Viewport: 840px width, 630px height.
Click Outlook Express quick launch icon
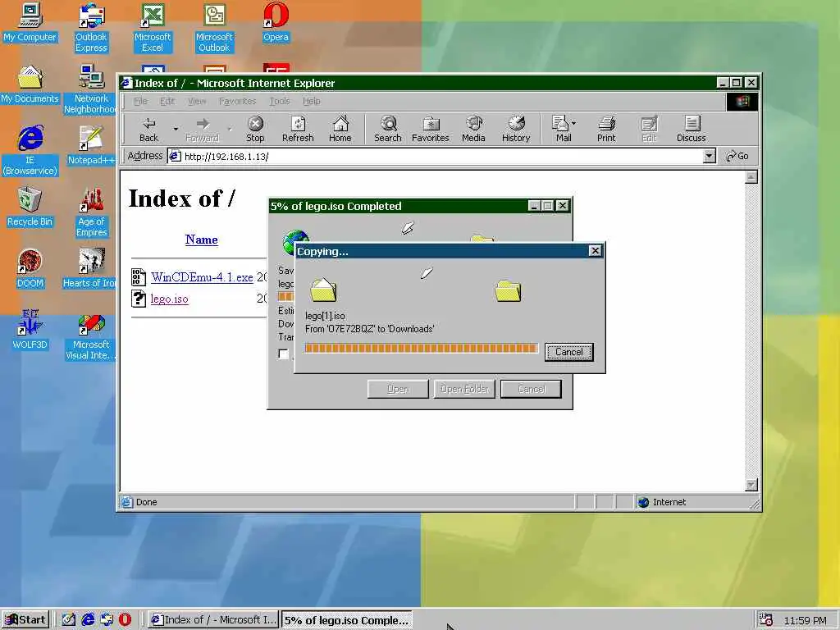pyautogui.click(x=107, y=620)
